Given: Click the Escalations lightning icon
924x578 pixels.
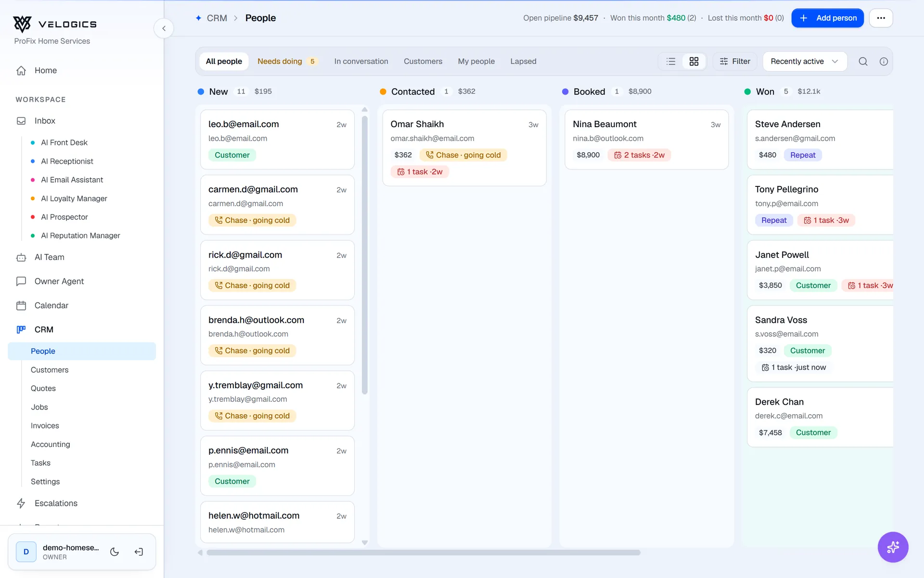Looking at the screenshot, I should (x=21, y=503).
